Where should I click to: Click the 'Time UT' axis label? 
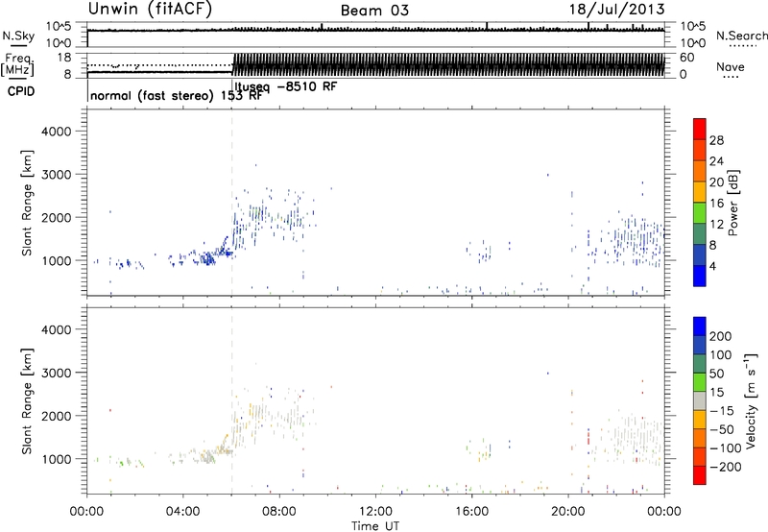tap(375, 526)
